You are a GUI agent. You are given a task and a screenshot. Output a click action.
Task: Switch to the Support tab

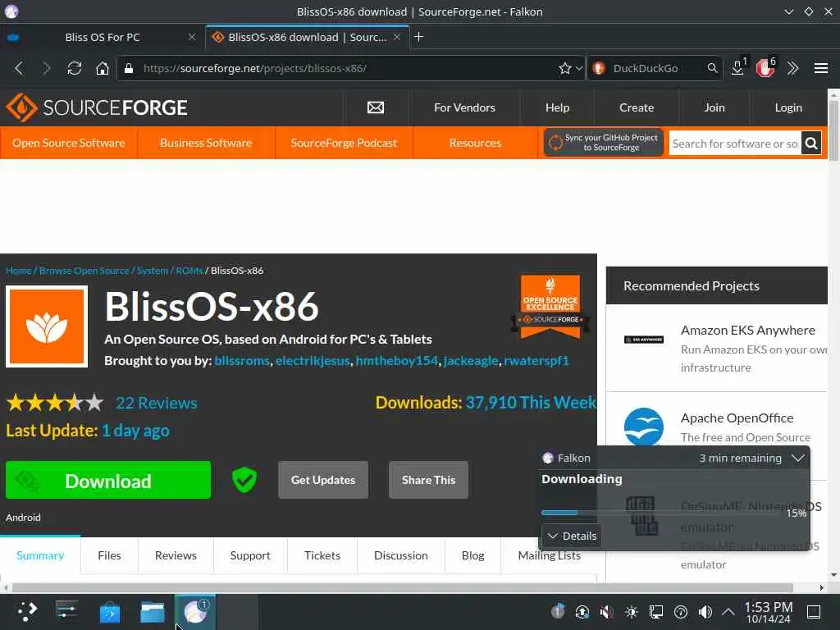click(x=250, y=555)
